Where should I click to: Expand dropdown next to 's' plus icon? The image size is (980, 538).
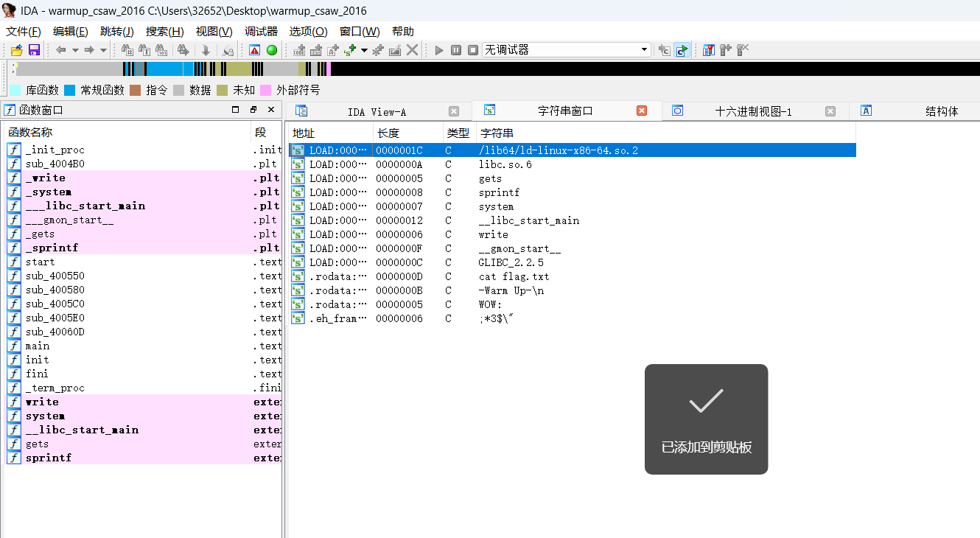tap(364, 50)
